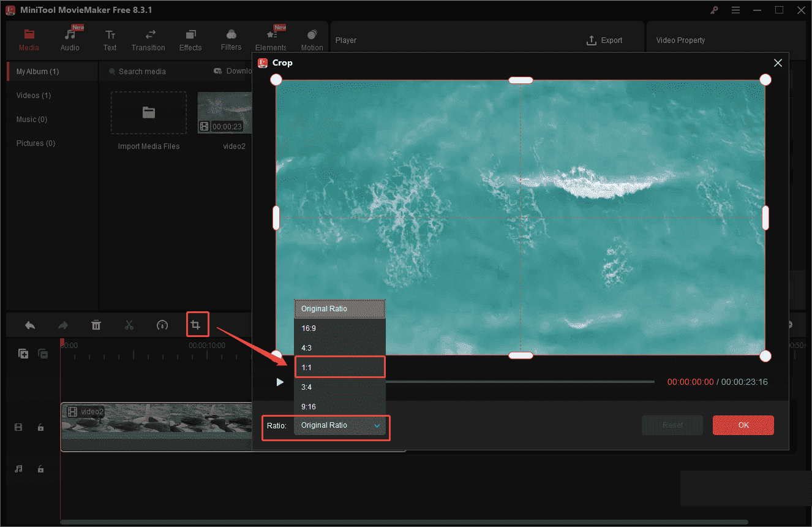The width and height of the screenshot is (812, 527).
Task: Open the Ratio dropdown in Crop dialog
Action: pos(340,425)
